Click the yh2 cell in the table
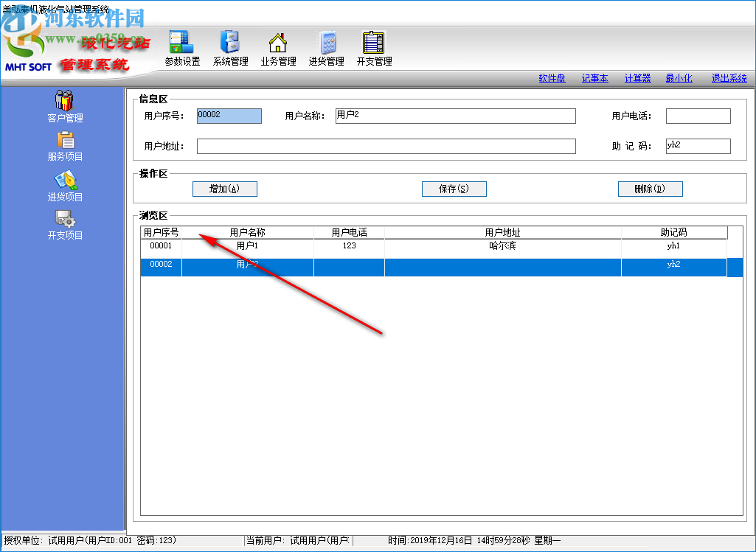Image resolution: width=756 pixels, height=552 pixels. point(674,268)
